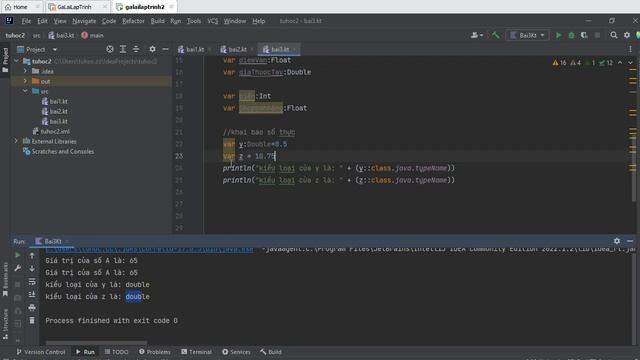640x360 pixels.
Task: Open the Bai3Kt run configuration dropdown
Action: coord(527,36)
